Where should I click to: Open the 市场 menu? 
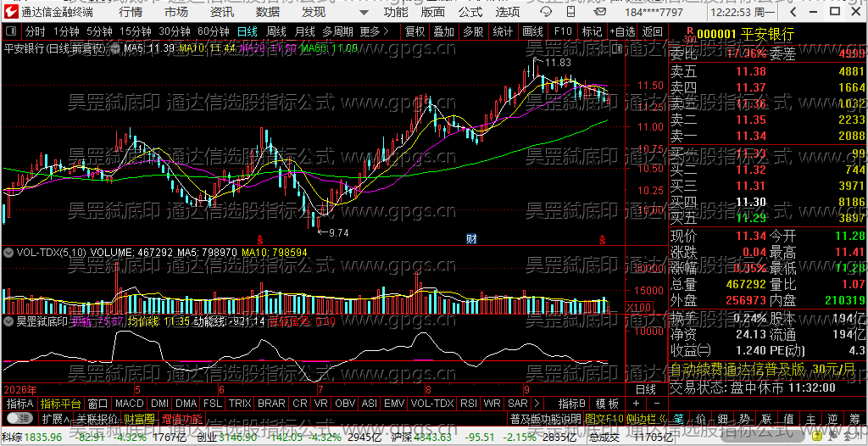tap(176, 12)
